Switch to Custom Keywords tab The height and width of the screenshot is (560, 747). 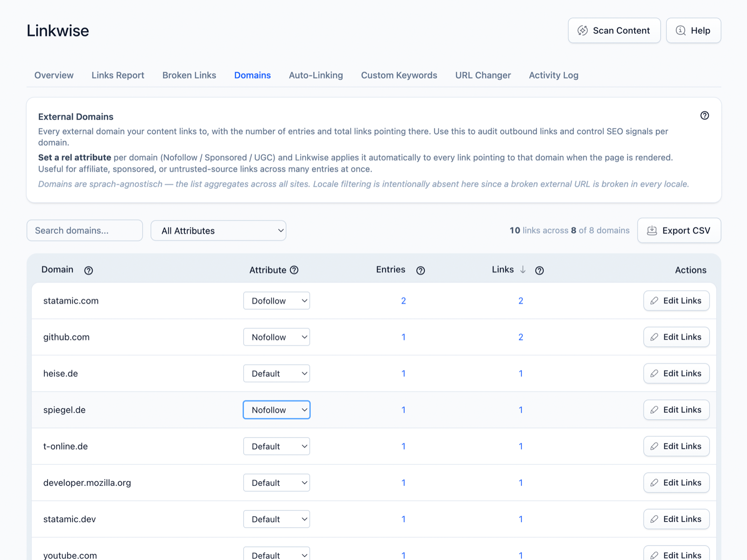click(399, 75)
